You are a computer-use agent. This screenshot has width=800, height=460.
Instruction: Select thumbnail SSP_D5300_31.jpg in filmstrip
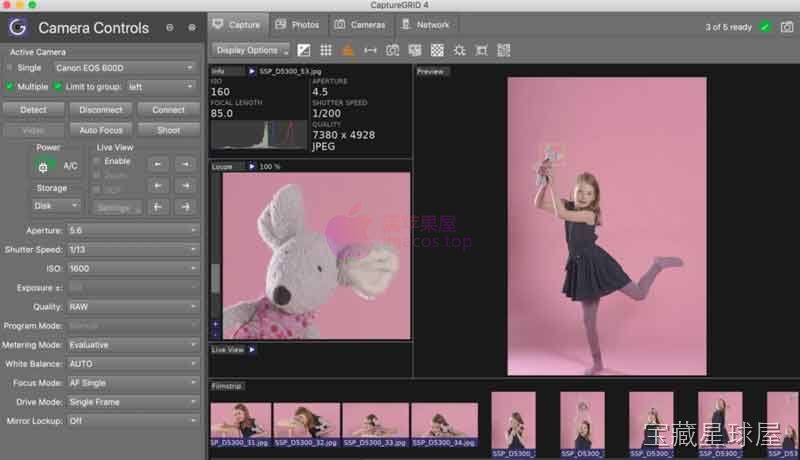(x=240, y=424)
